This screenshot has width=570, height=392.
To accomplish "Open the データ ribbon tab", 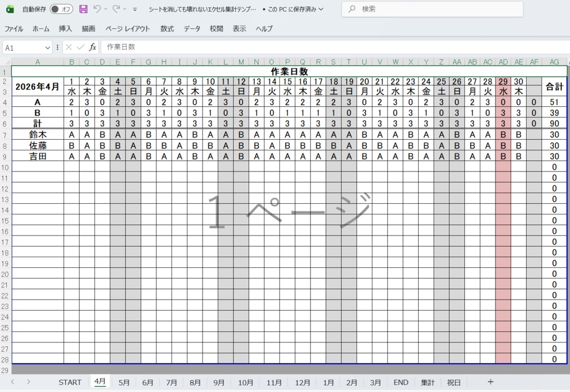I will [192, 29].
